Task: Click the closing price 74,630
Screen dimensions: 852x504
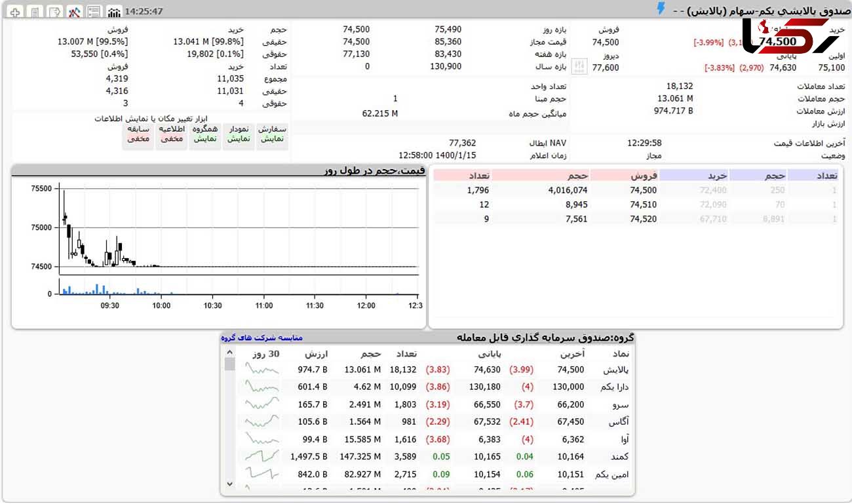Action: pos(783,67)
